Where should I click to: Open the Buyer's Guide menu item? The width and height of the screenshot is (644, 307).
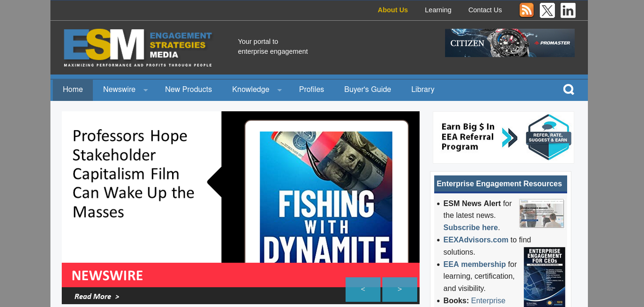[x=368, y=90]
